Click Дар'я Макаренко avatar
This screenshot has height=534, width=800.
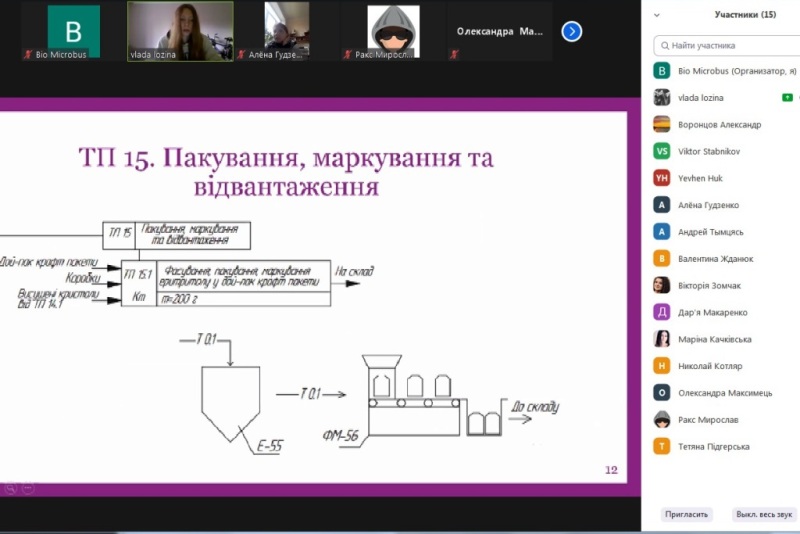tap(662, 312)
